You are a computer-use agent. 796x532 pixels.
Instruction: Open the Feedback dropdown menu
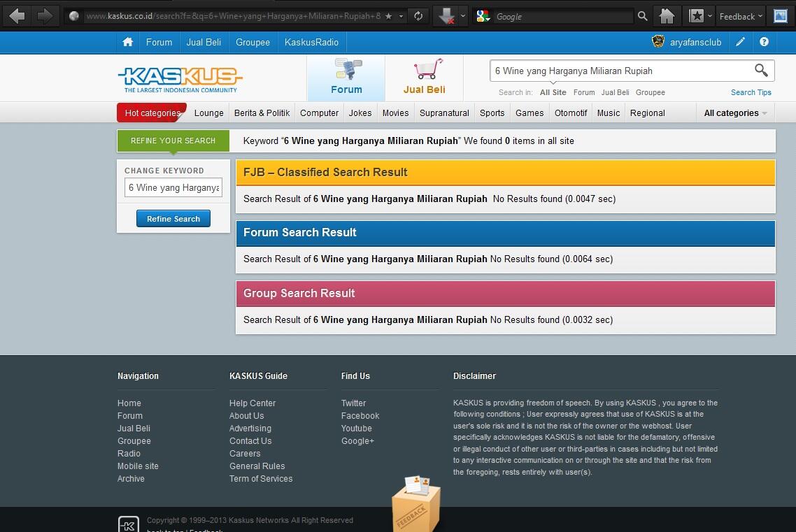(741, 16)
